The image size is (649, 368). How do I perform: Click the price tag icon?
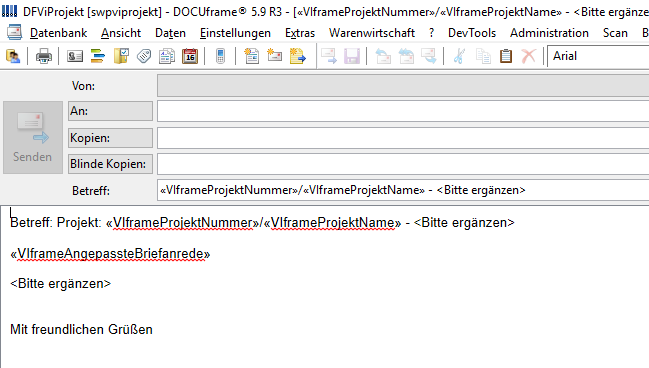144,56
